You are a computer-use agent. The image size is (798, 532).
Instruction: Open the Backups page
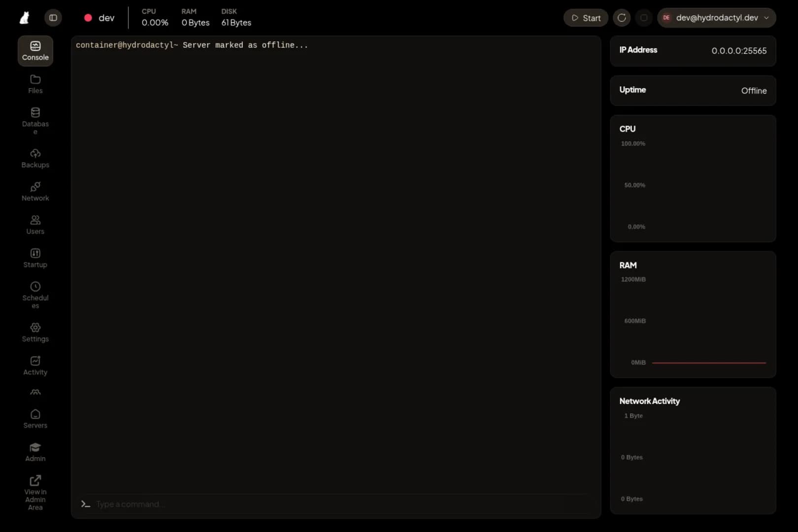[35, 159]
